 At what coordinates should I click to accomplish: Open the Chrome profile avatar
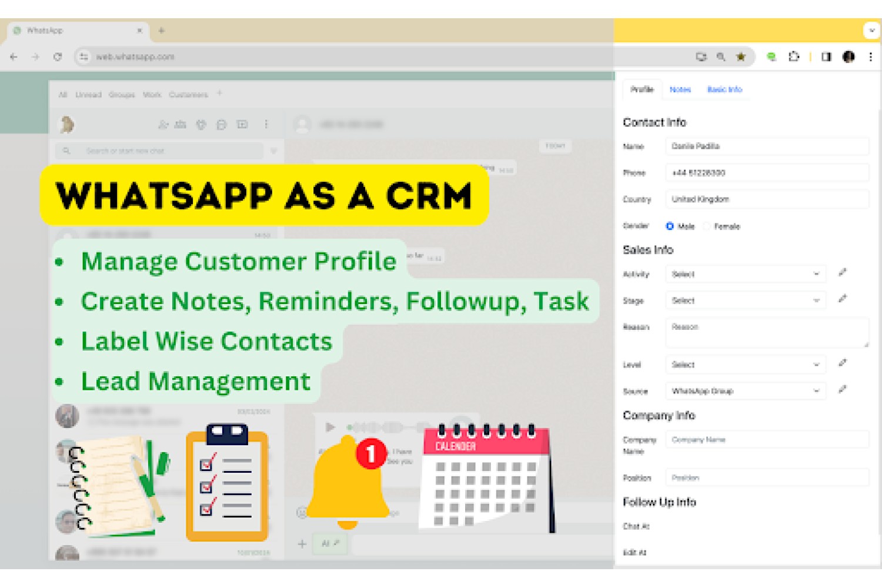(848, 57)
